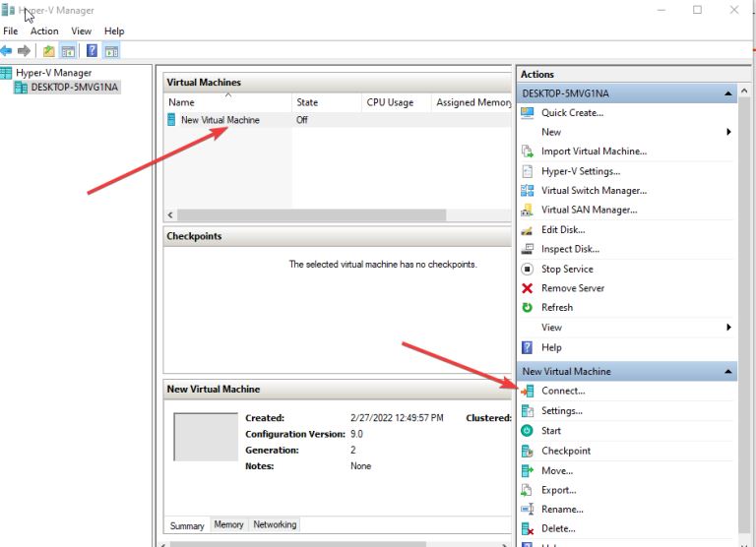Sort by the Assigned Memory column header
Image resolution: width=756 pixels, height=547 pixels.
472,102
